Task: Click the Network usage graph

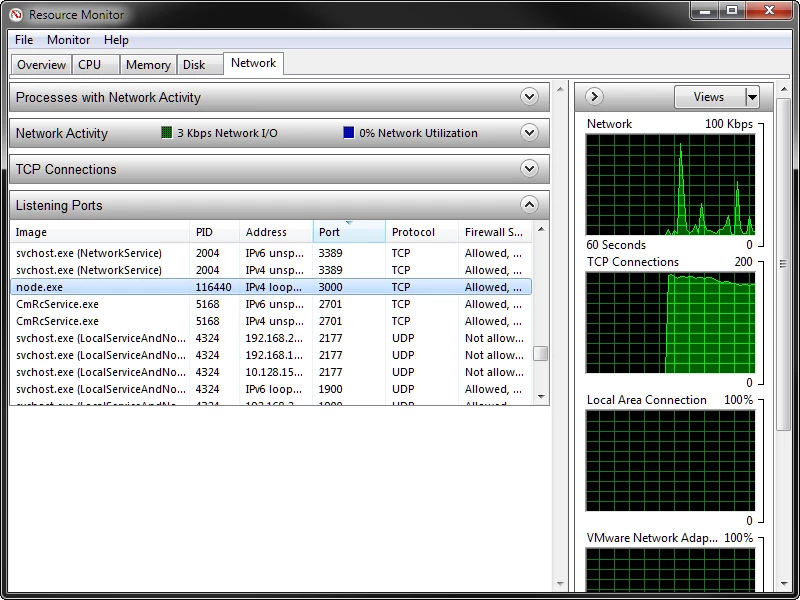Action: tap(670, 183)
